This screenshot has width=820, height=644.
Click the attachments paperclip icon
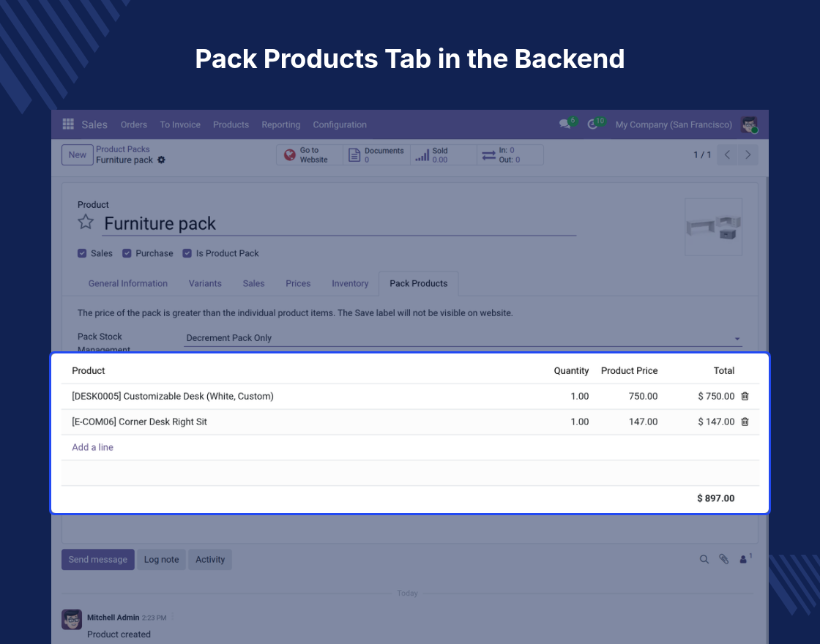point(724,559)
